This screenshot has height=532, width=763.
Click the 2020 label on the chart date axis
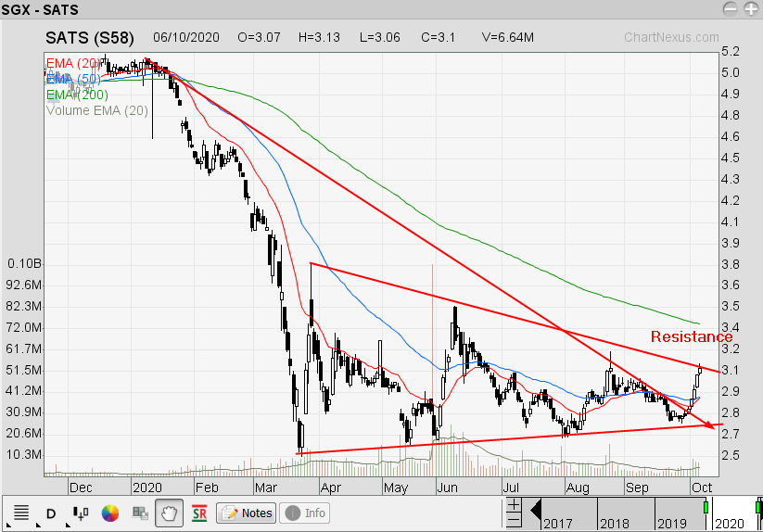[x=146, y=488]
